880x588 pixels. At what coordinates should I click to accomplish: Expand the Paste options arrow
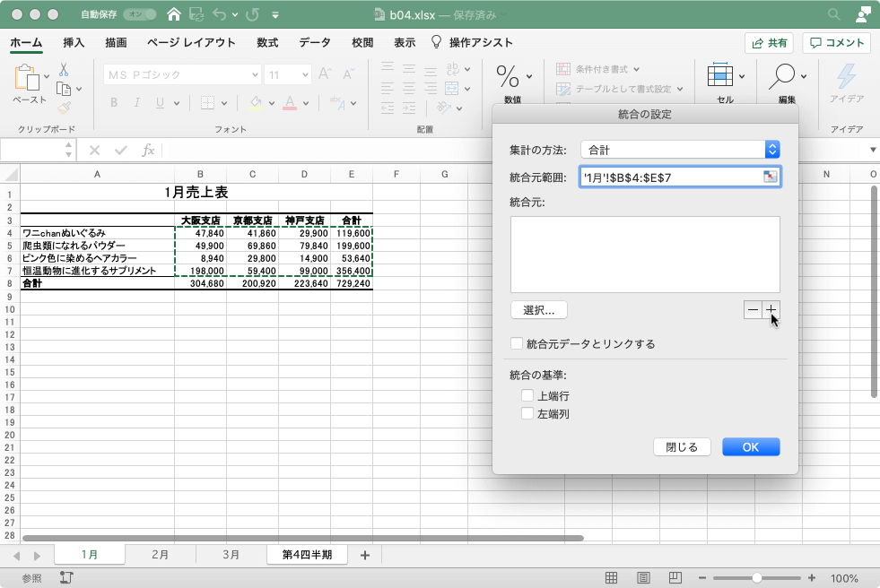tap(47, 77)
